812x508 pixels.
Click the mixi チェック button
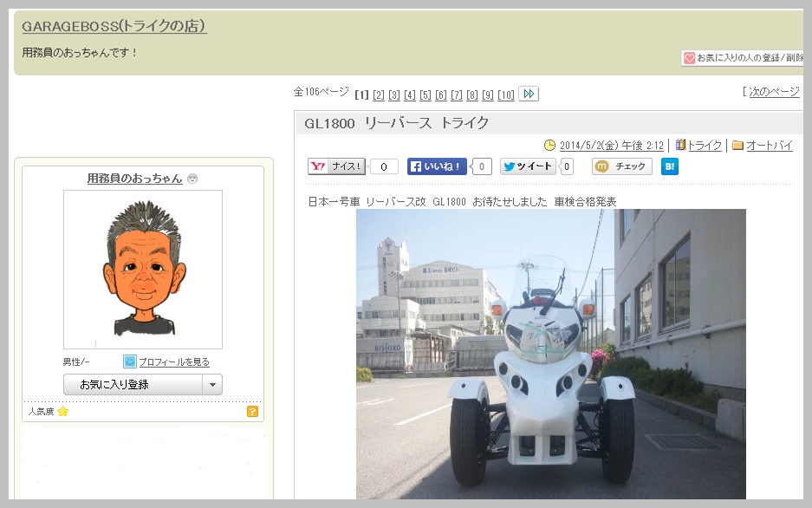point(621,166)
